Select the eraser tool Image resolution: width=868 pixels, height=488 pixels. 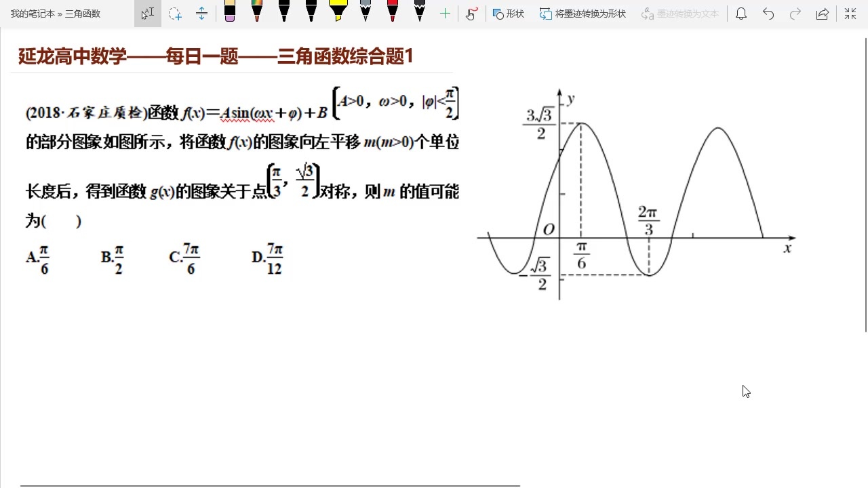pyautogui.click(x=230, y=11)
